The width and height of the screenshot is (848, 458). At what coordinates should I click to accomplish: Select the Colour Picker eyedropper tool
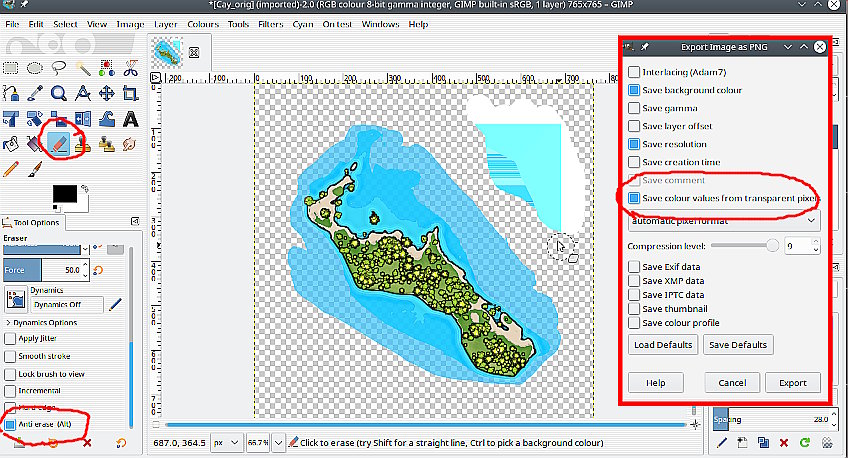coord(35,93)
